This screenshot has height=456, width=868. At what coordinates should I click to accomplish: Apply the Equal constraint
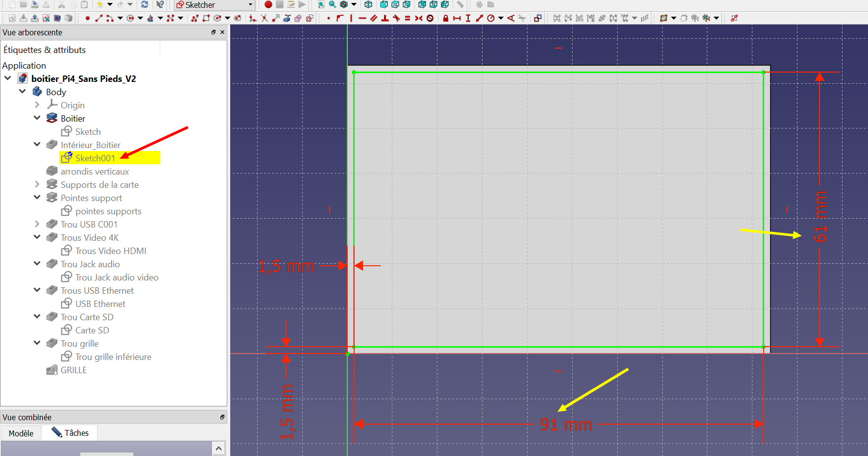(x=408, y=18)
